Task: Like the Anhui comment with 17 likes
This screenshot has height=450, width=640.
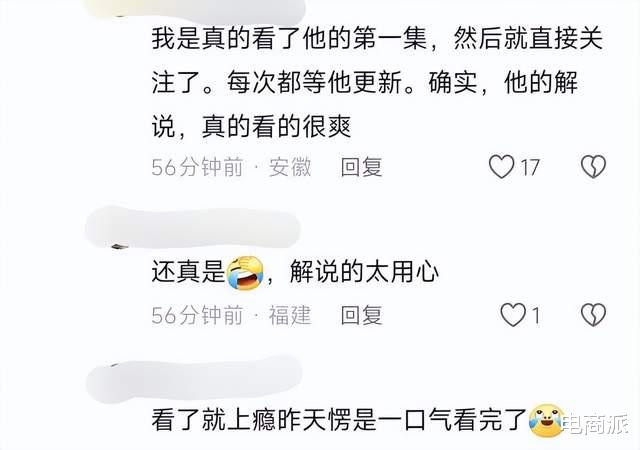Action: (502, 167)
